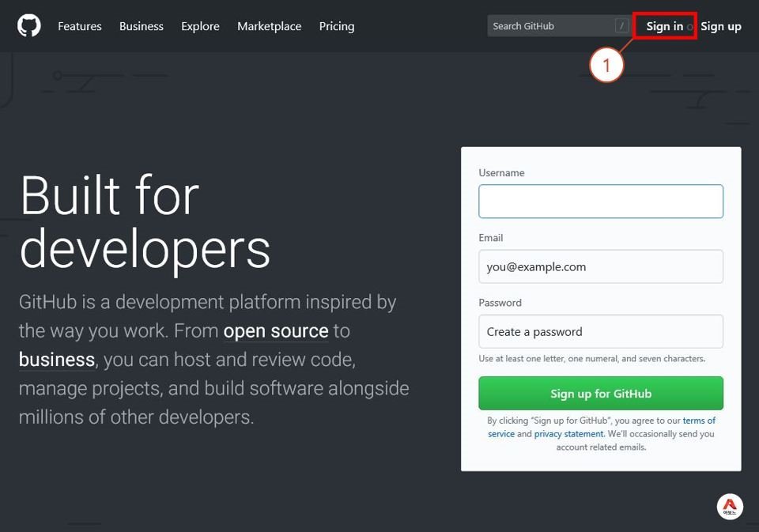Follow the business link in description

57,360
